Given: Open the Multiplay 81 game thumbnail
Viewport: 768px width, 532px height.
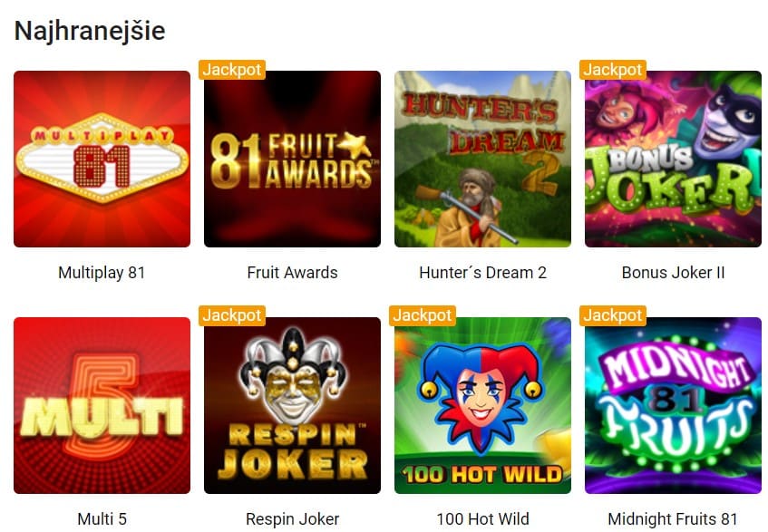Looking at the screenshot, I should [102, 160].
